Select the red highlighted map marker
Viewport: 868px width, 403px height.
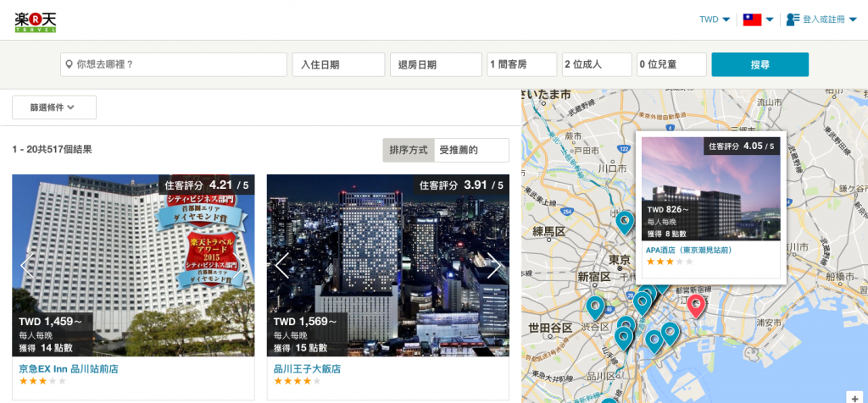tap(696, 305)
